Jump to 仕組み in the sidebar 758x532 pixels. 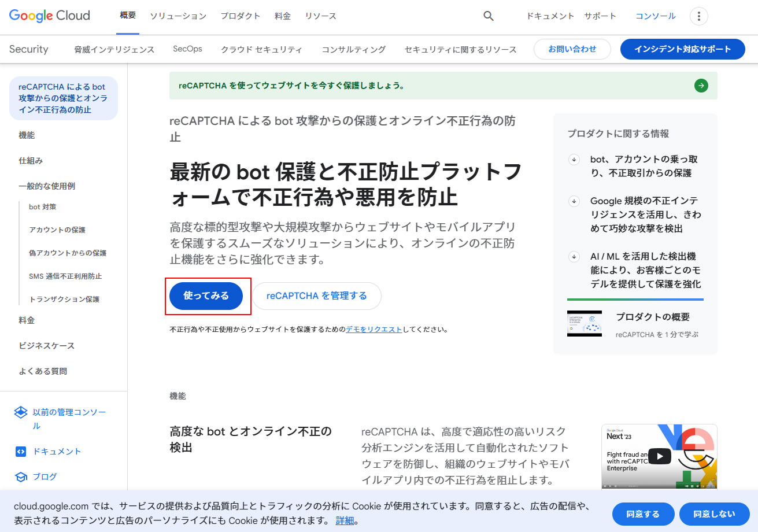pyautogui.click(x=31, y=161)
